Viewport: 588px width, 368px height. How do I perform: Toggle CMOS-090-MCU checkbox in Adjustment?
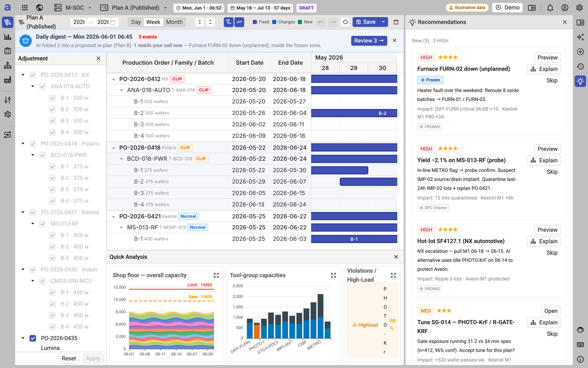(43, 281)
